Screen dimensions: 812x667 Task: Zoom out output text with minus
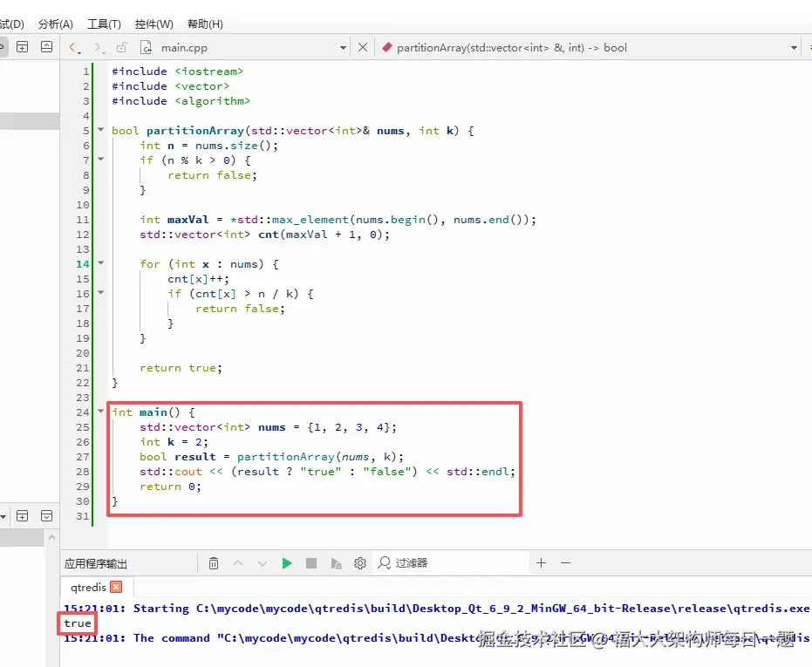pyautogui.click(x=565, y=563)
